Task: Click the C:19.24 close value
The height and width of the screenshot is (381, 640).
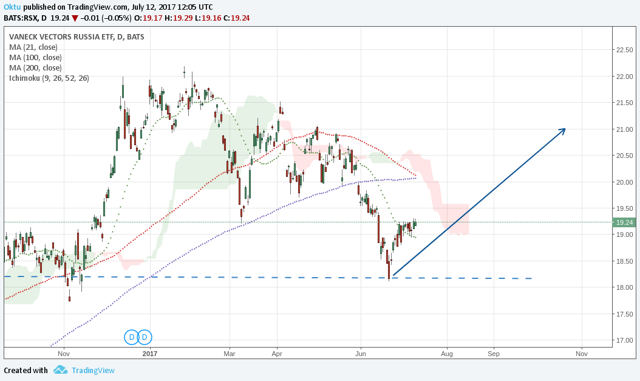Action: tap(236, 18)
